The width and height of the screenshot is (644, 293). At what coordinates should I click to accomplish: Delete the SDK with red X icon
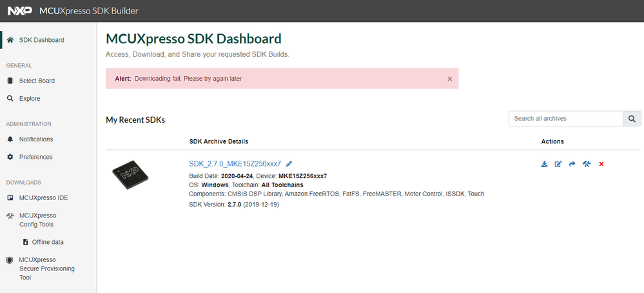601,164
